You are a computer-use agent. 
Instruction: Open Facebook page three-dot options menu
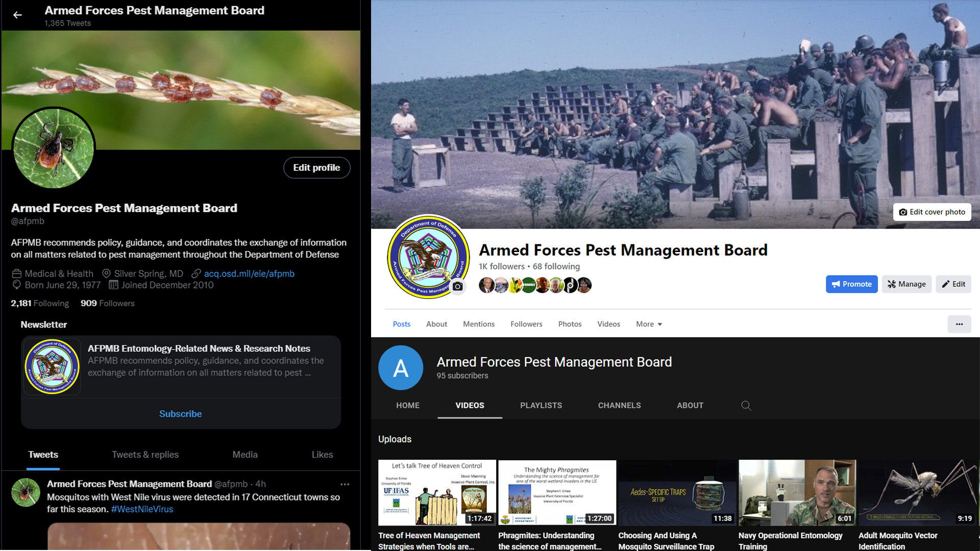coord(959,324)
